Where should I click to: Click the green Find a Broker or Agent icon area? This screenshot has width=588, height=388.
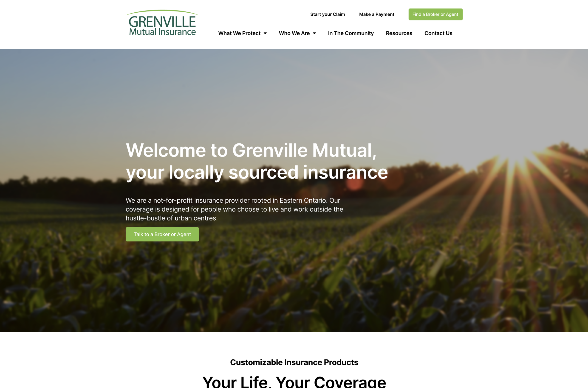click(x=435, y=14)
